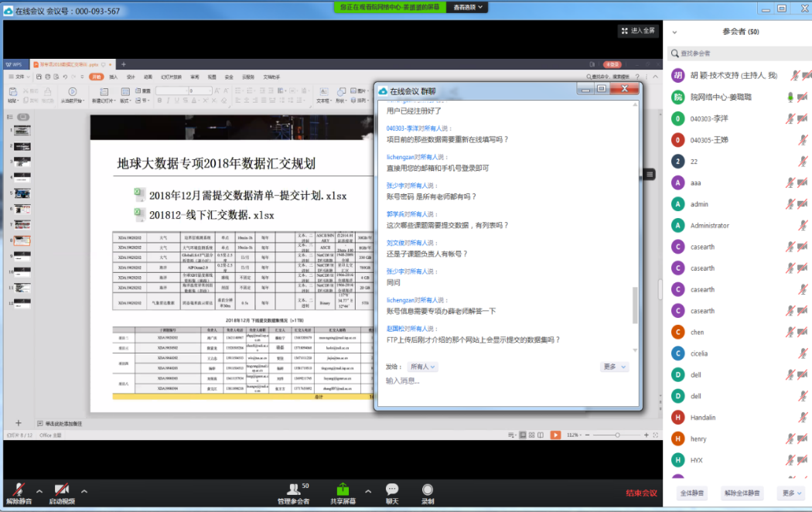Click the find participants (查找参会者) search field
The height and width of the screenshot is (512, 812).
click(x=739, y=53)
